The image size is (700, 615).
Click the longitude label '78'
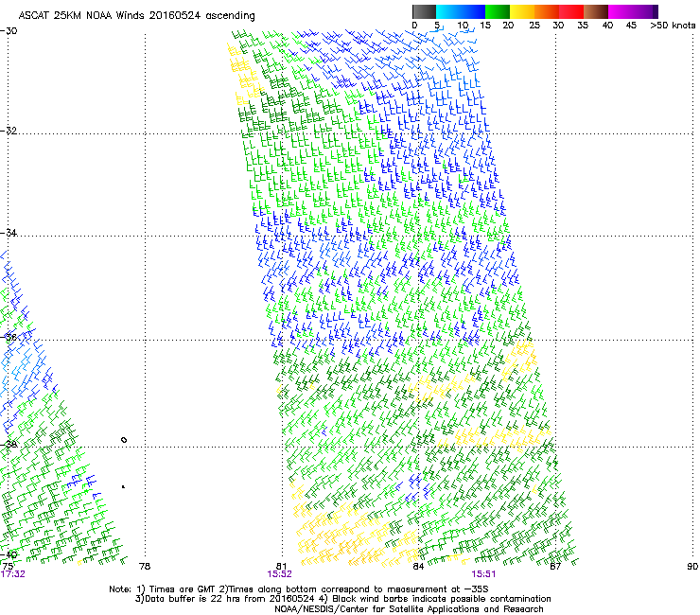point(145,566)
